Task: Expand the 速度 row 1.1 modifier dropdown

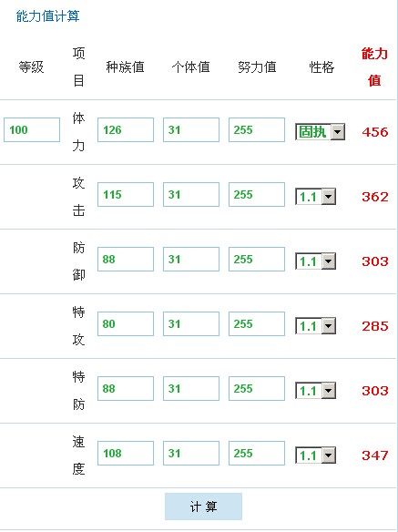Action: [315, 455]
